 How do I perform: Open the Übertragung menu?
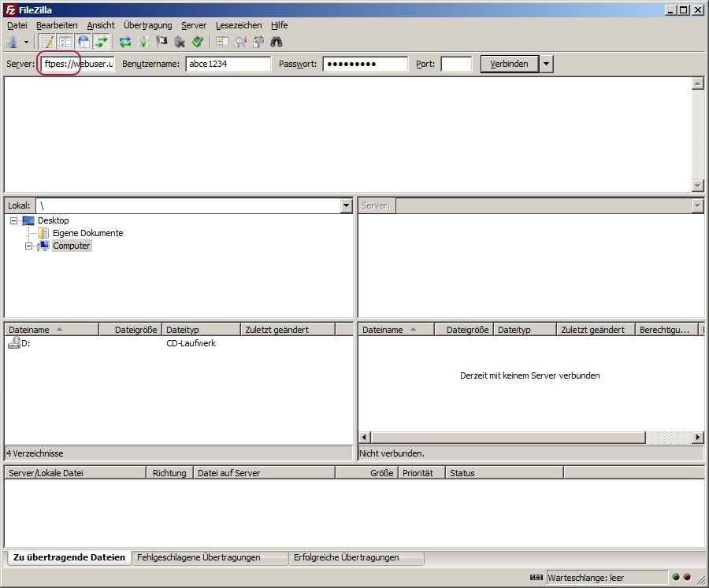point(147,25)
